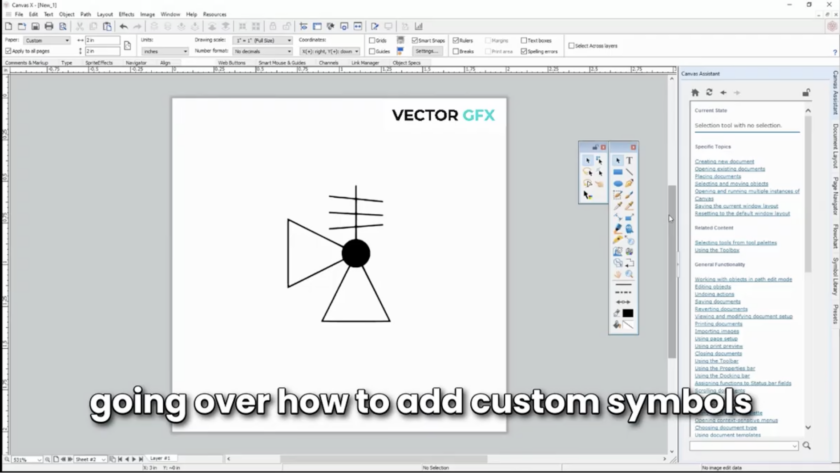
Task: Uncheck the Smart Snaps checkbox
Action: pos(415,40)
